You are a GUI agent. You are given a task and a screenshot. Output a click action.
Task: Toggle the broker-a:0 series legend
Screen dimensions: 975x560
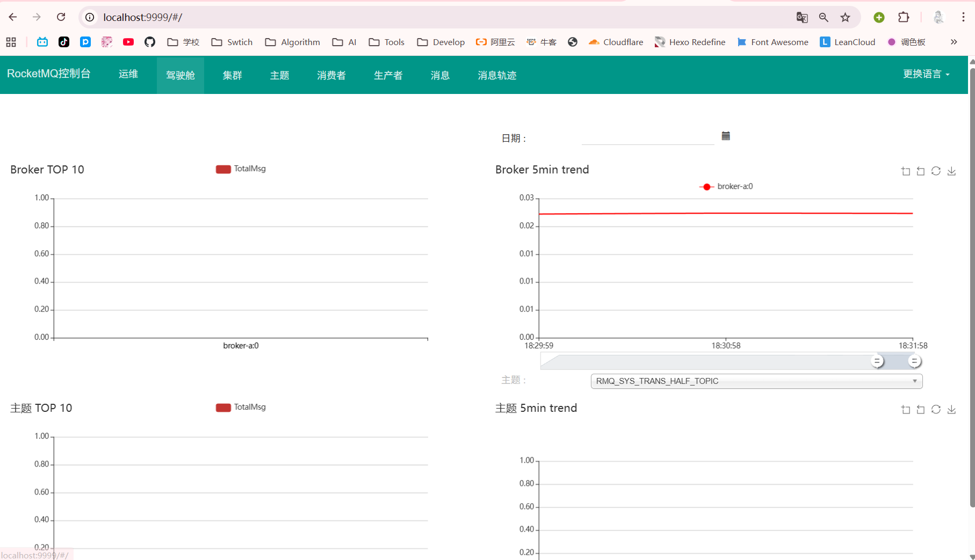(726, 186)
